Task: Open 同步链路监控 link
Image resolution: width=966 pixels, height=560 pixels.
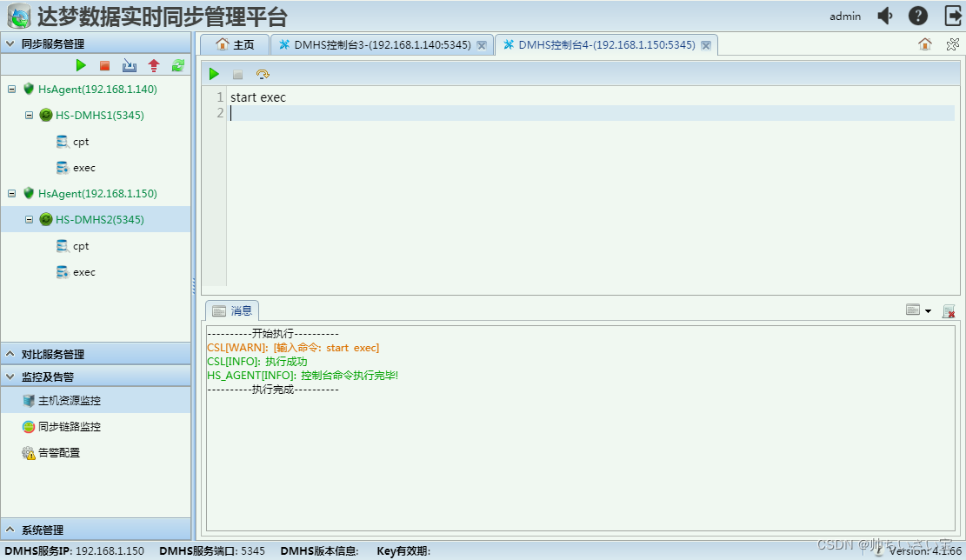Action: [70, 426]
